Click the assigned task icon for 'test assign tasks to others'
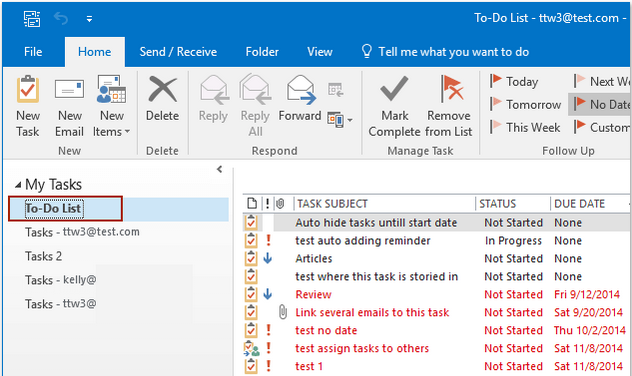 252,348
